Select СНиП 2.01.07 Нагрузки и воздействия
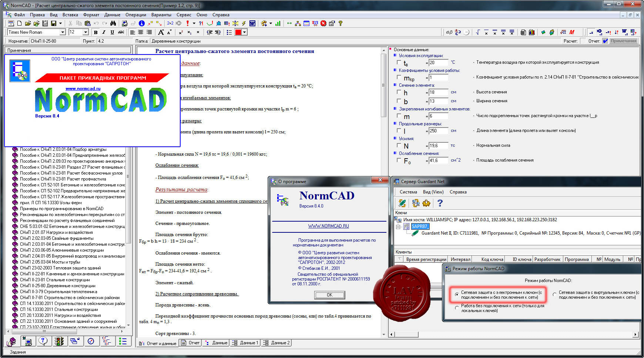The height and width of the screenshot is (358, 644). point(56,232)
